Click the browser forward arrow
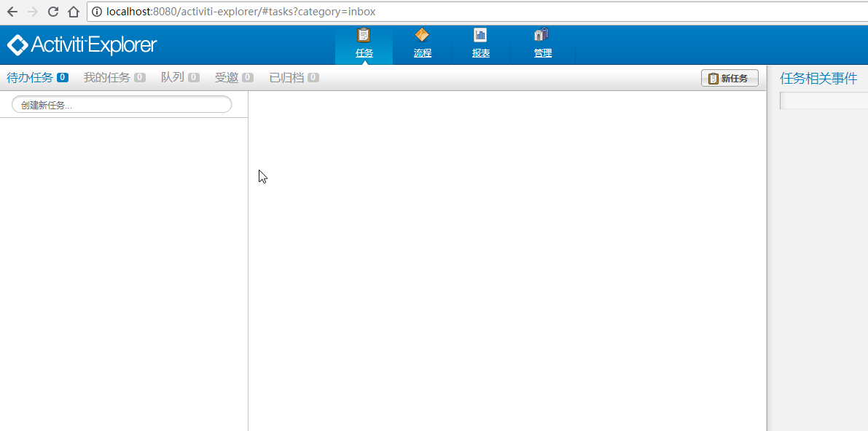Image resolution: width=868 pixels, height=431 pixels. click(33, 12)
